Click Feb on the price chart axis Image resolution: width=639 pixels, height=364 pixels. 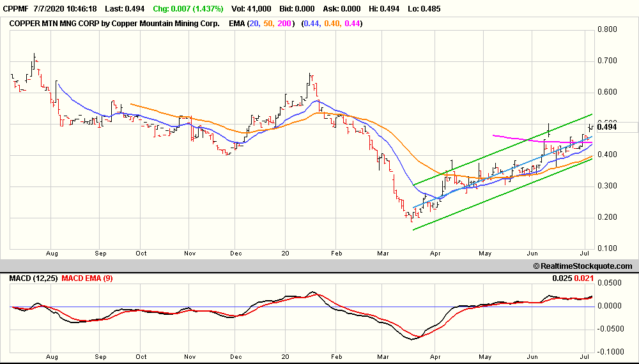[336, 254]
